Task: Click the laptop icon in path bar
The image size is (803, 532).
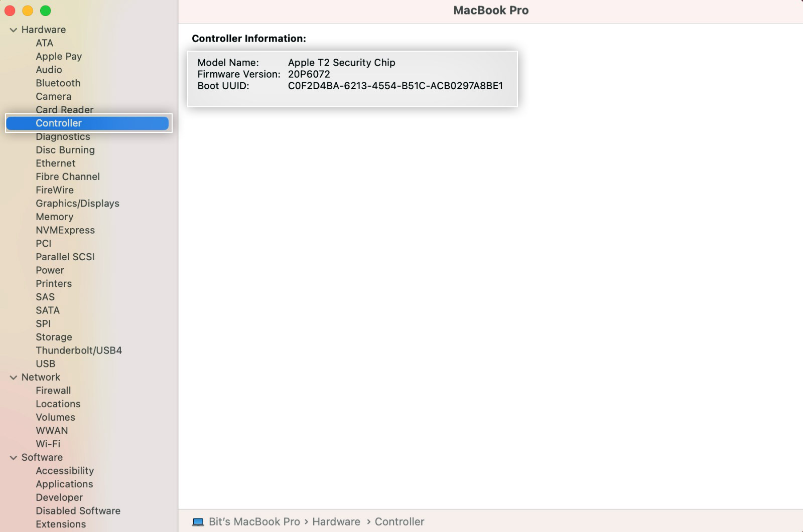Action: point(198,522)
